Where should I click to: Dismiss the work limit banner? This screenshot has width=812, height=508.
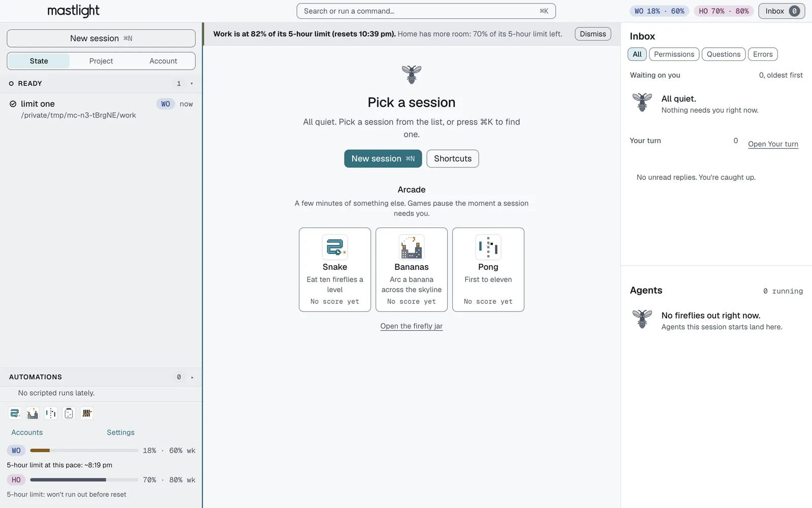point(593,34)
